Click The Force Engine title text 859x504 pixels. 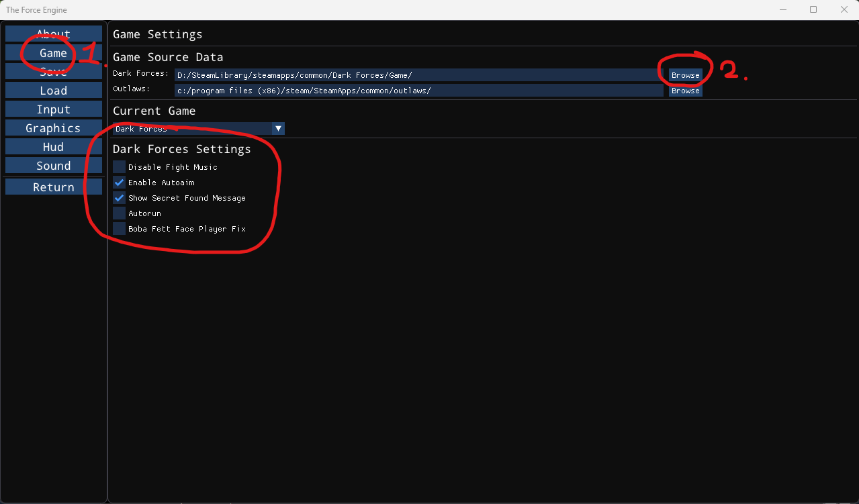(36, 10)
